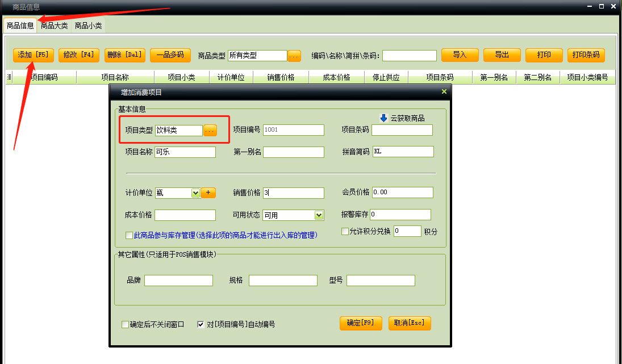Toggle allow points redemption checkbox
The height and width of the screenshot is (364, 622).
tap(345, 232)
